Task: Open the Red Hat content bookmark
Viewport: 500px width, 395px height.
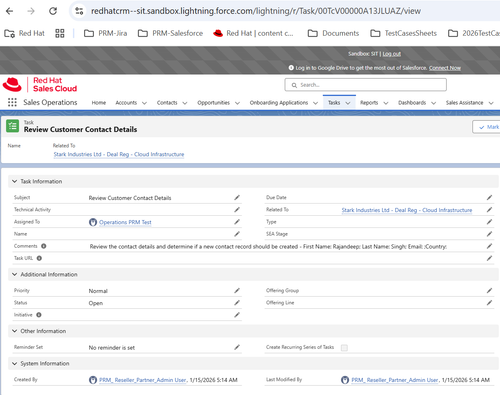Action: coord(253,33)
